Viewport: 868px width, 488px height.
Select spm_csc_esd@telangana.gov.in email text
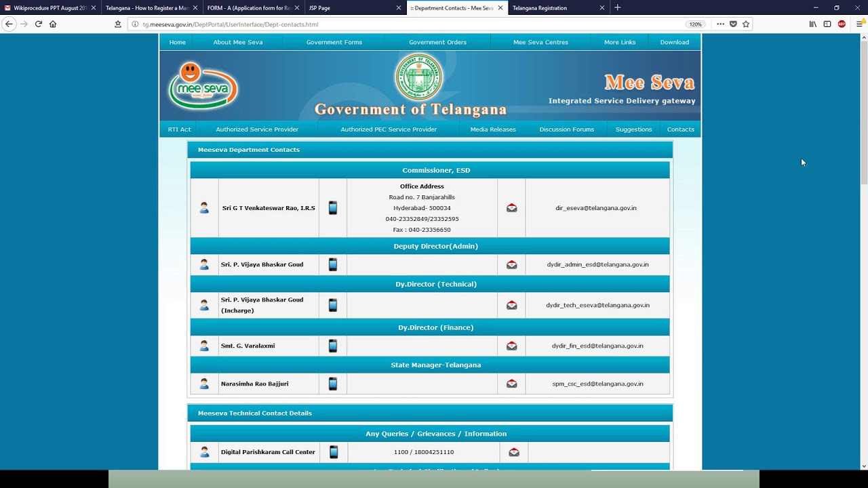coord(597,384)
